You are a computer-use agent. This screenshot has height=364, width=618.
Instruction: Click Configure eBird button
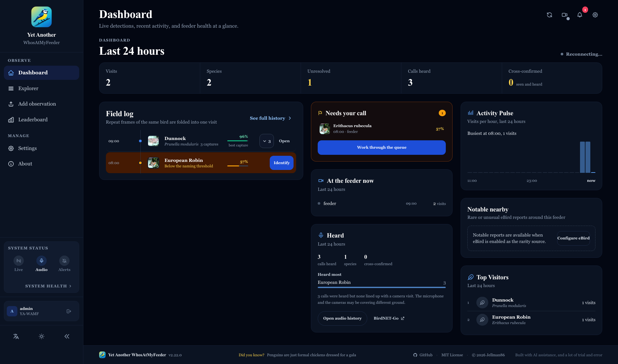(x=574, y=238)
